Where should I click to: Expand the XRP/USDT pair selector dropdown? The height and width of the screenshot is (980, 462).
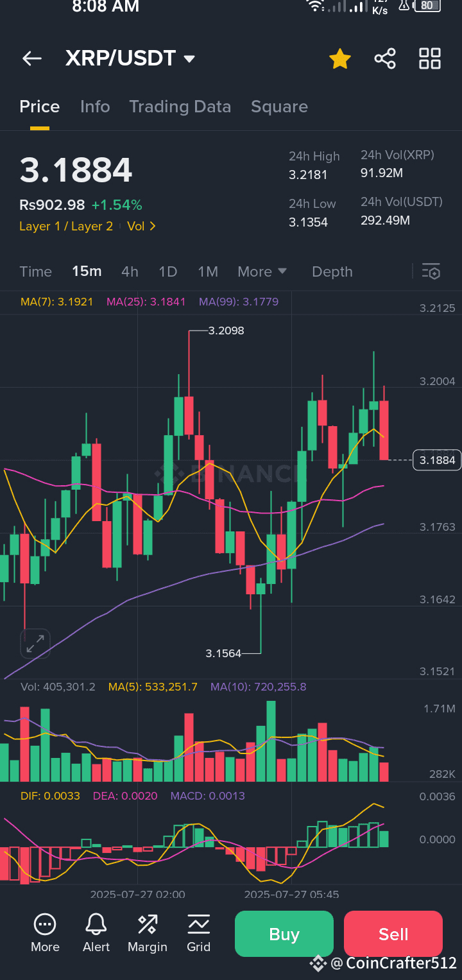pyautogui.click(x=189, y=59)
